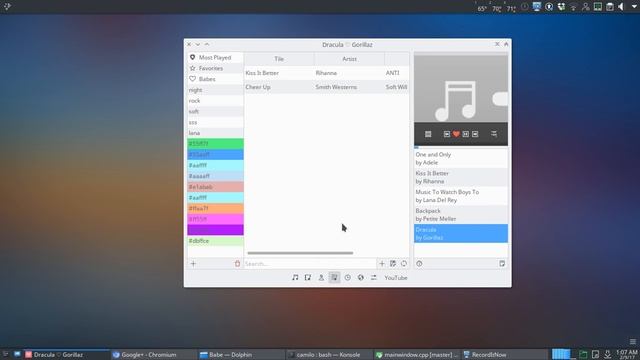640x360 pixels.
Task: Open the Favorites playlist
Action: pos(216,68)
